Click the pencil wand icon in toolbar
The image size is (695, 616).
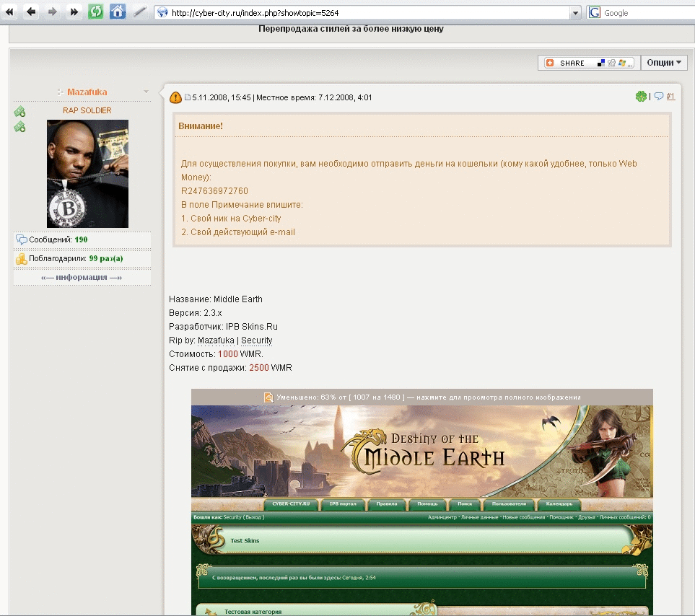click(140, 12)
